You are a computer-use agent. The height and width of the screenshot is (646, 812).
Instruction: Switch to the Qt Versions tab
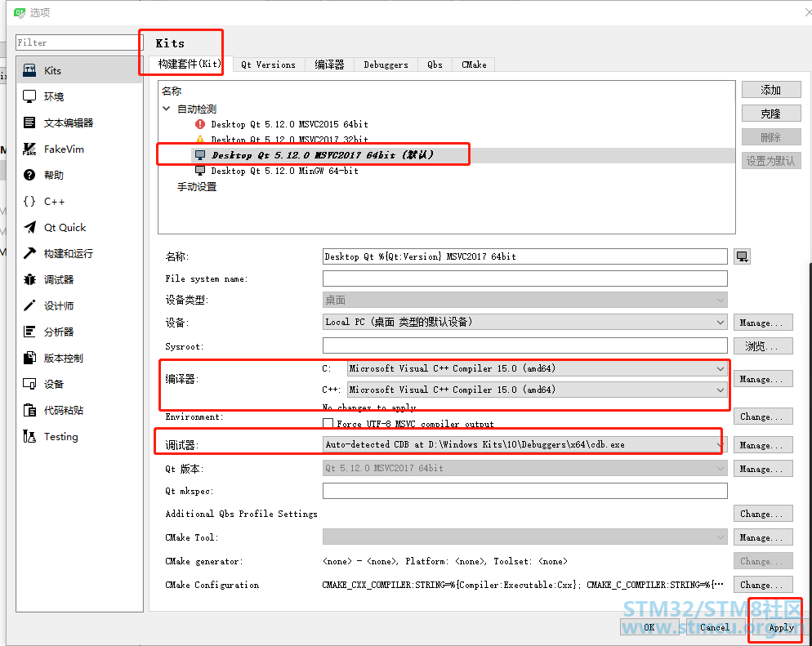click(x=268, y=65)
